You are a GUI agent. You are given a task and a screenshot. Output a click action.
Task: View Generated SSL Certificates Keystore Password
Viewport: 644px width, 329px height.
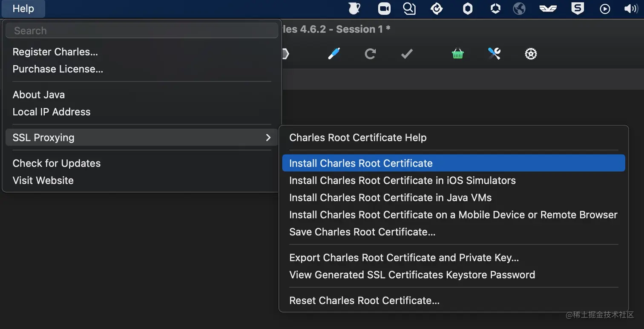click(x=454, y=275)
